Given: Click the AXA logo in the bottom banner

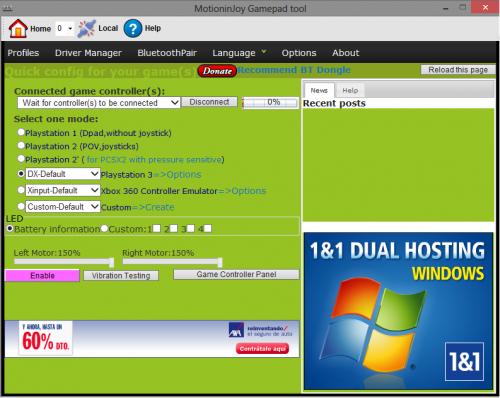Looking at the screenshot, I should click(x=236, y=329).
